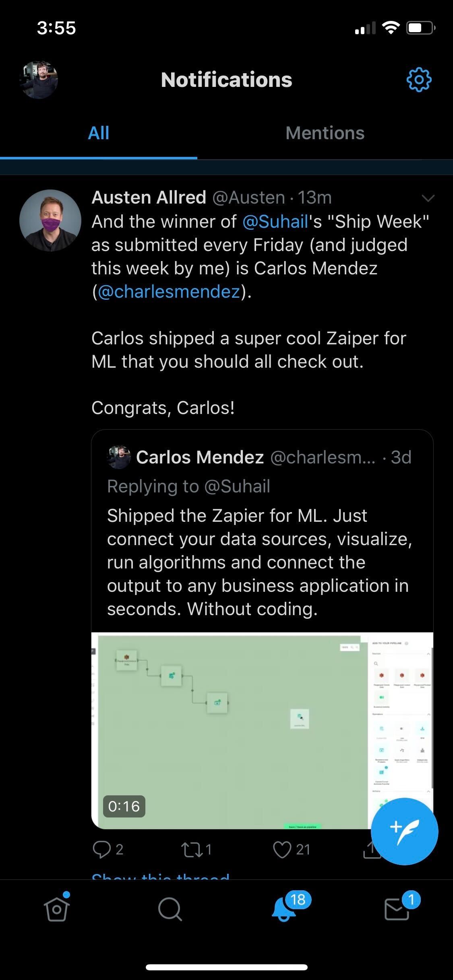
Task: Tap the Austen Allred display name
Action: (149, 198)
